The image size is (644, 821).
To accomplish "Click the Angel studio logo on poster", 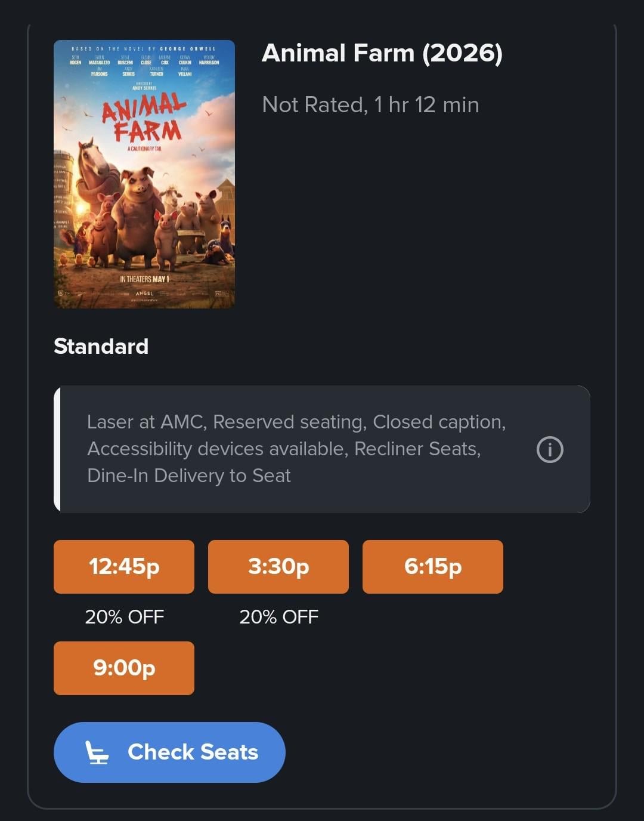I will 144,294.
